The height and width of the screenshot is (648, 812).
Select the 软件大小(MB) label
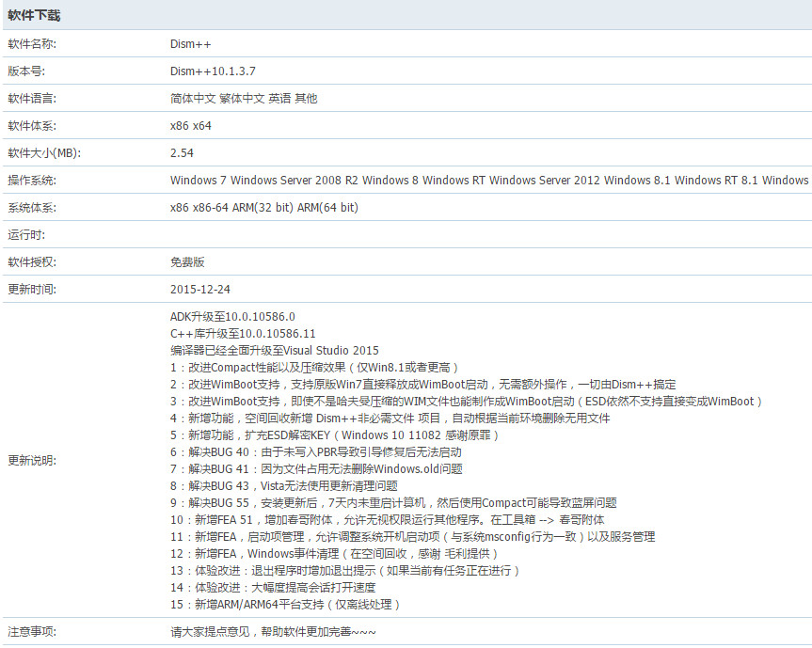[44, 153]
